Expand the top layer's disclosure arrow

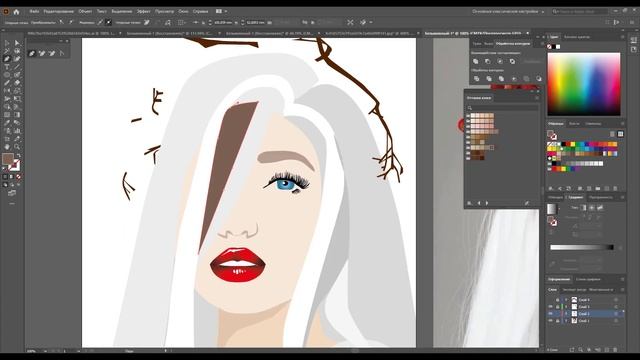(x=566, y=300)
